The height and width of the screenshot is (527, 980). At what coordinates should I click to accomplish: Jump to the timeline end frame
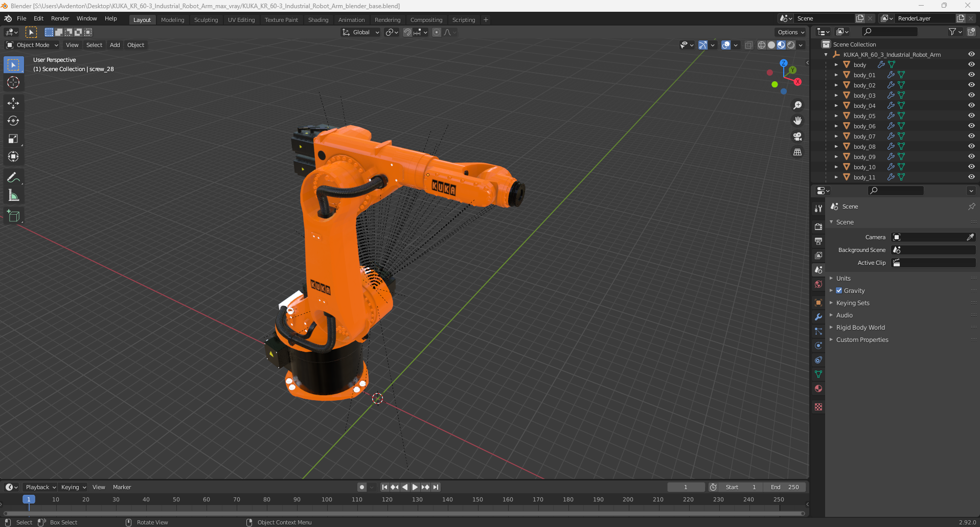coord(436,487)
